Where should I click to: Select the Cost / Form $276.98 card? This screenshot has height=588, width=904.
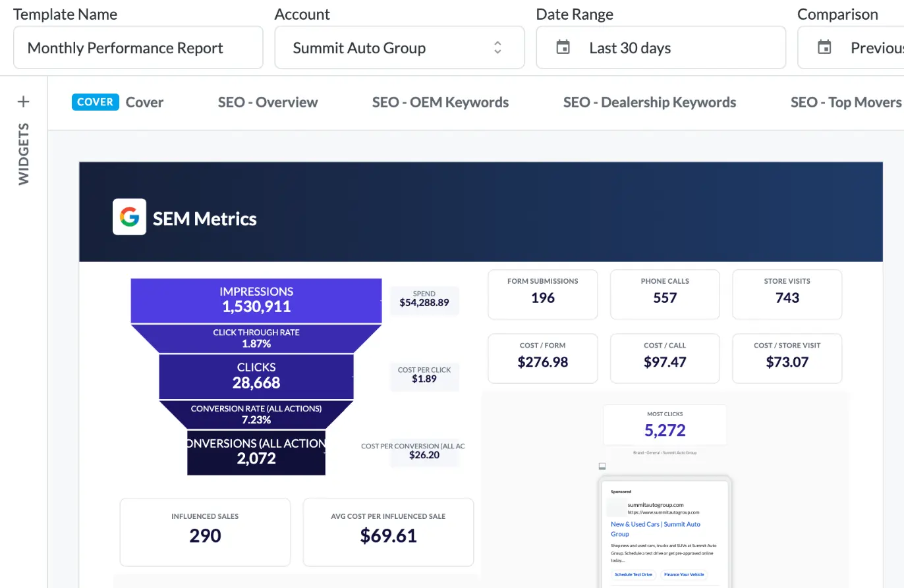click(x=543, y=358)
